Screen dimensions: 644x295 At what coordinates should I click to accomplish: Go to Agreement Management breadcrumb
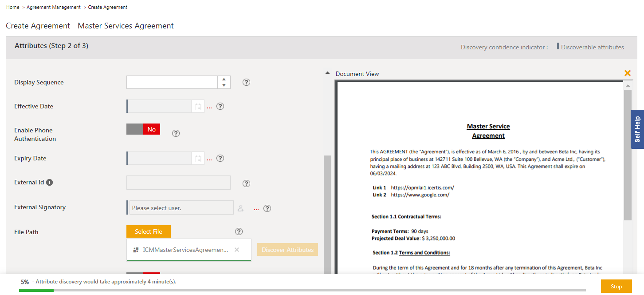54,7
